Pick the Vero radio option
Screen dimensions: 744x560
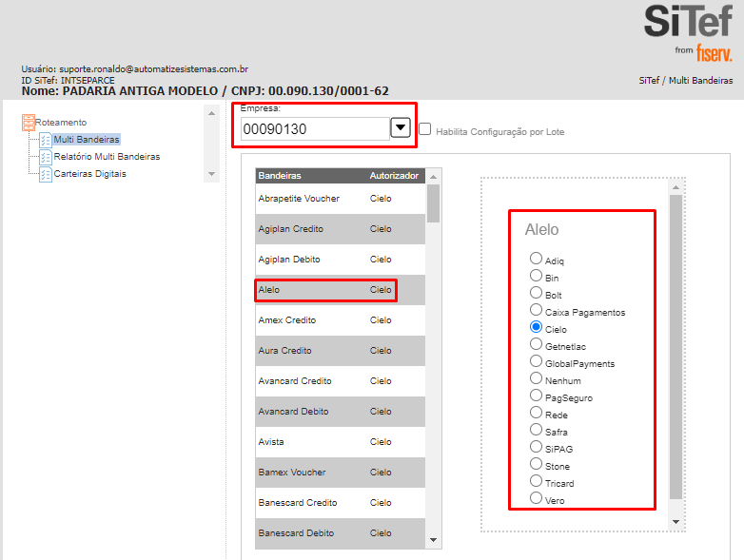point(536,497)
